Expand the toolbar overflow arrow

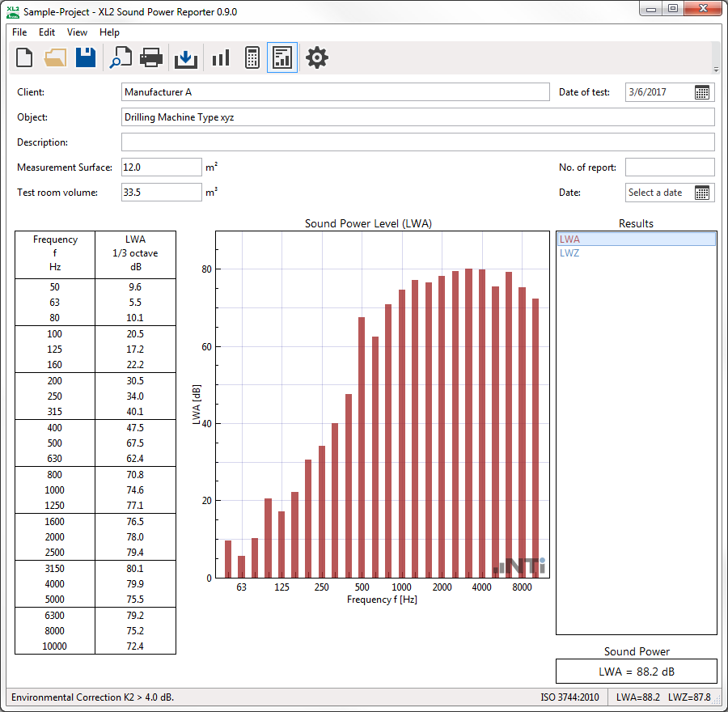(715, 70)
